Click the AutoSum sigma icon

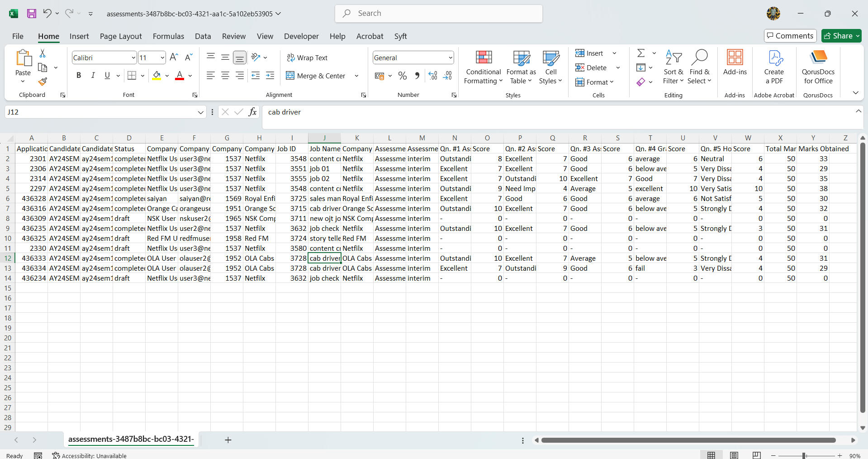click(x=641, y=53)
